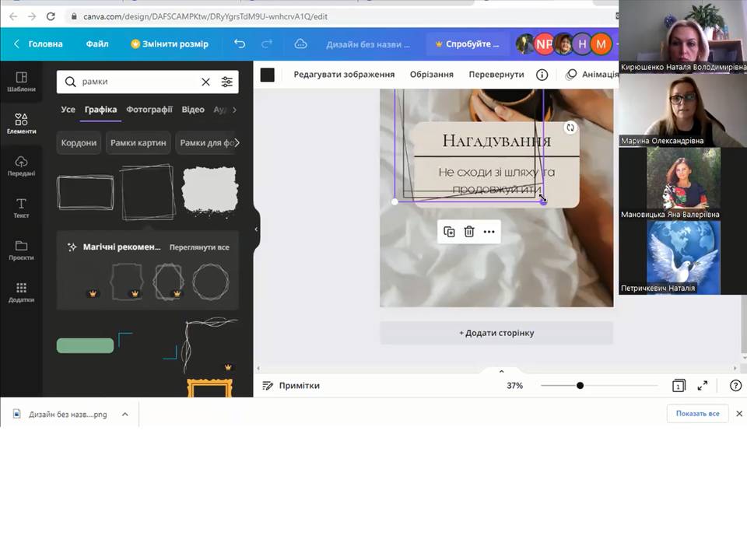Delete the selected element with trash icon

pyautogui.click(x=469, y=232)
